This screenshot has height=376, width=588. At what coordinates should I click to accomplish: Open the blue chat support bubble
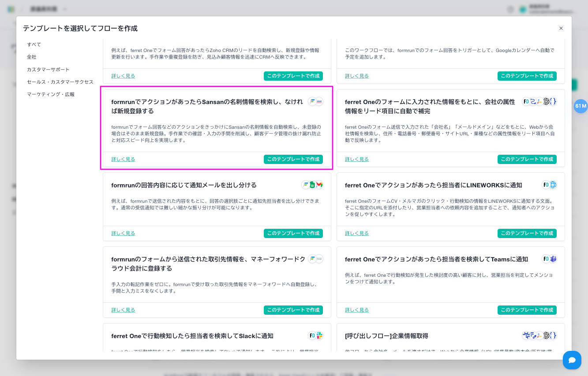pos(572,360)
